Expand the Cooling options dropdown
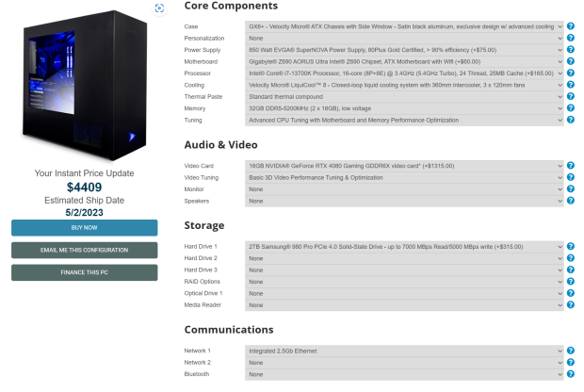 [404, 85]
